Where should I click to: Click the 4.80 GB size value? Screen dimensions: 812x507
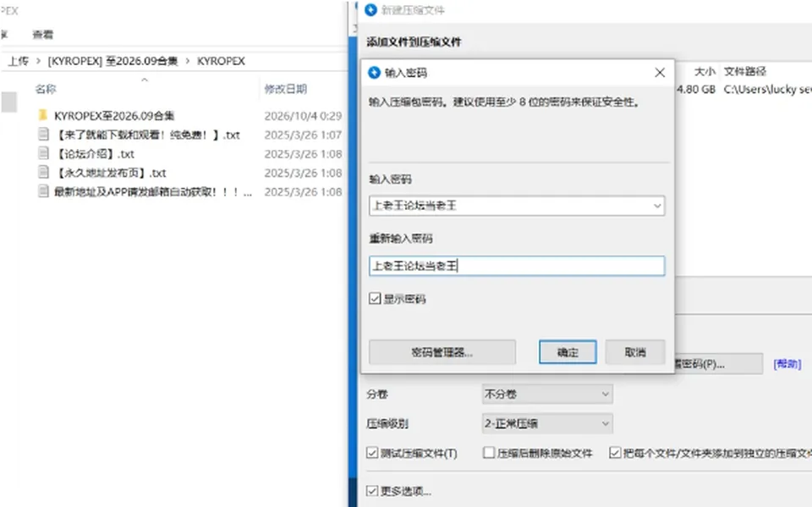tap(696, 89)
